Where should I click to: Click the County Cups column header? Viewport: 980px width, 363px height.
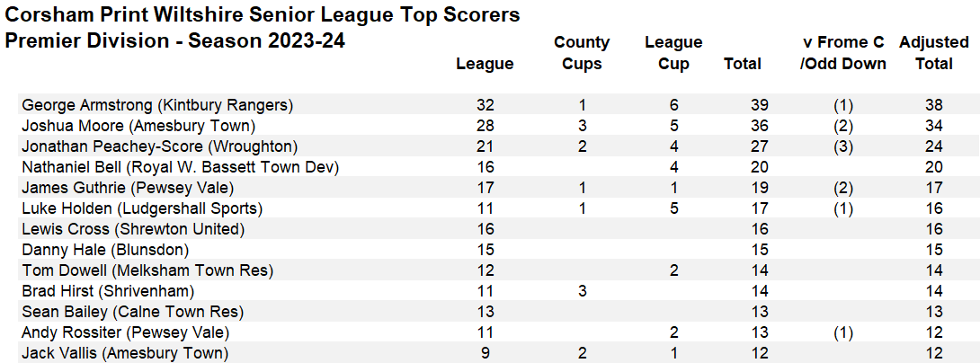click(582, 53)
